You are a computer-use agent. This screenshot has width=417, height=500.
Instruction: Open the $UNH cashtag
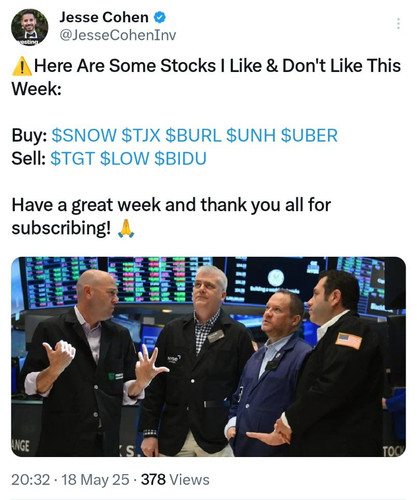coord(251,136)
